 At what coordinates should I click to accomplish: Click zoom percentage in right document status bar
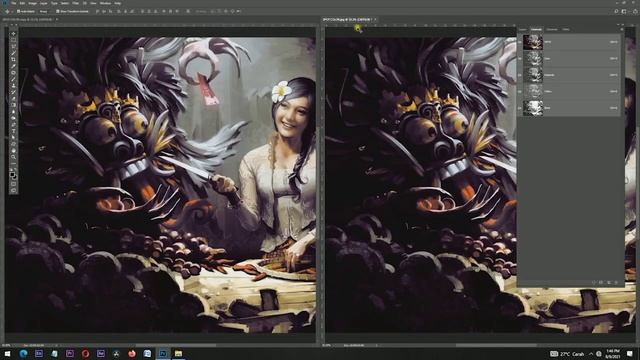click(x=327, y=345)
